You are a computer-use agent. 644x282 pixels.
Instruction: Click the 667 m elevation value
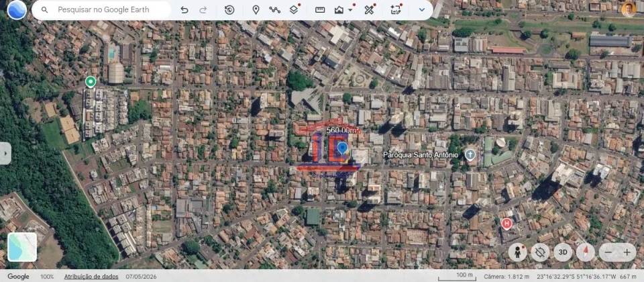629,277
